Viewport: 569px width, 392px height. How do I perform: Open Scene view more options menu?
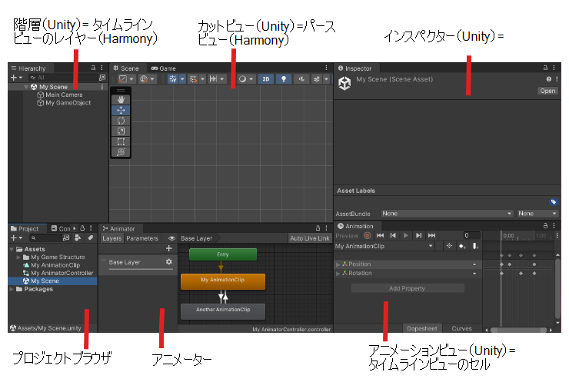click(326, 68)
